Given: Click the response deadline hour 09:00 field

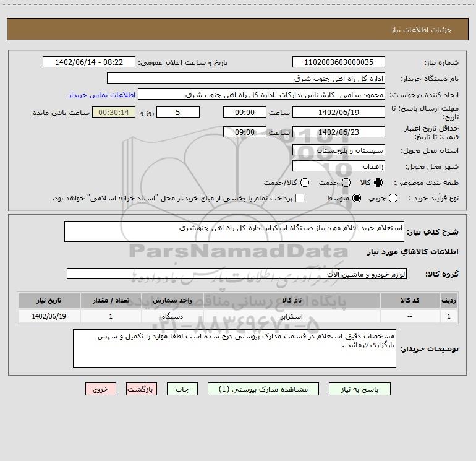Looking at the screenshot, I should click(245, 112).
